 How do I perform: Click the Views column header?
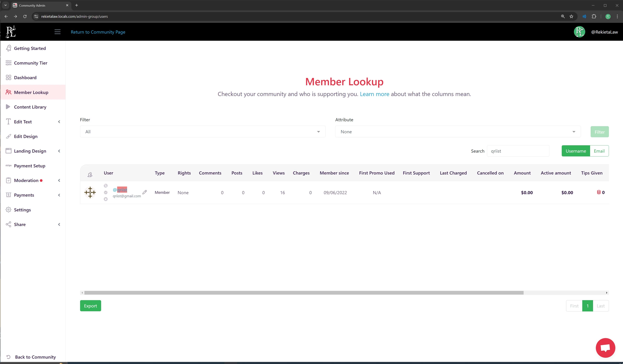[x=279, y=173]
